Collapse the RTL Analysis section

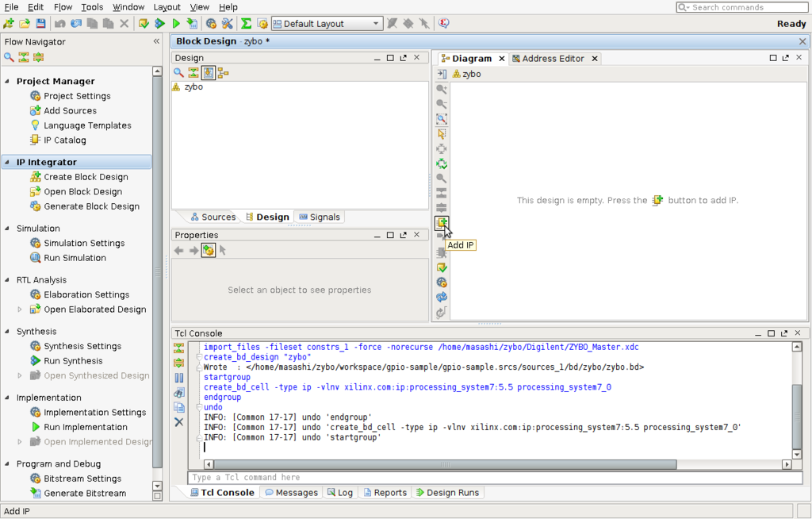(7, 279)
